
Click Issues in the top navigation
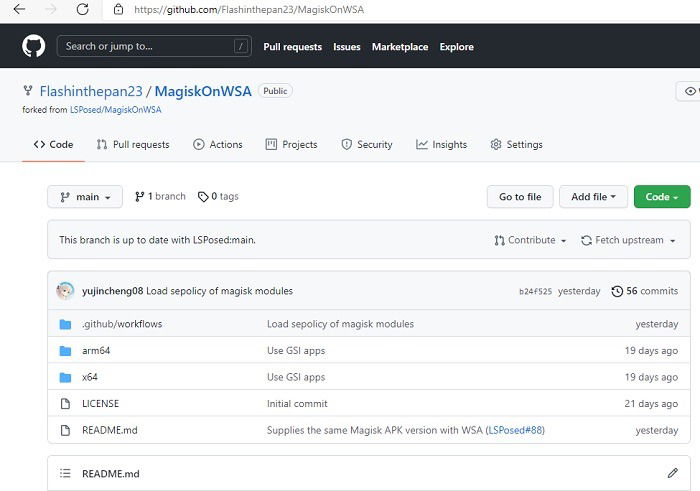(x=346, y=47)
